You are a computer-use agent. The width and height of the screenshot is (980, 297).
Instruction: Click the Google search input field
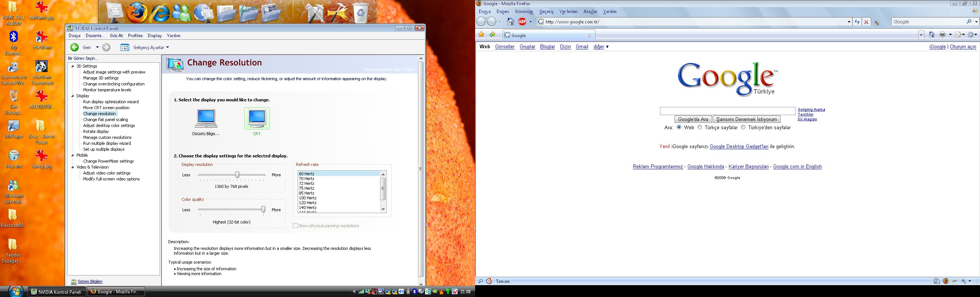[x=728, y=111]
